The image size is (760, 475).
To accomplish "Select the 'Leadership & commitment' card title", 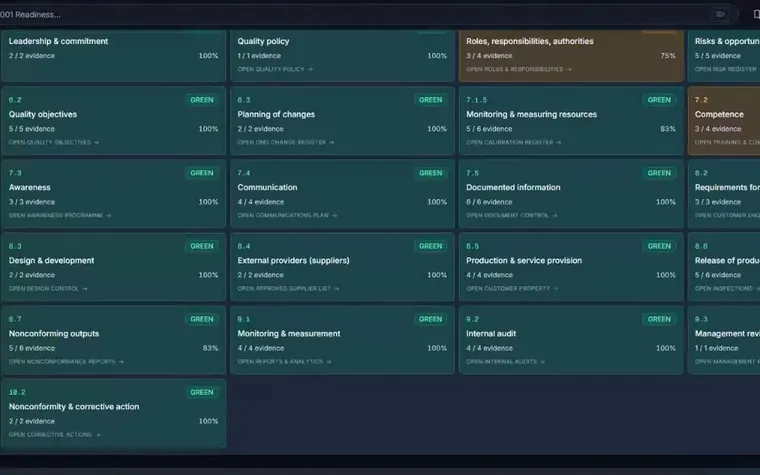I will point(58,41).
